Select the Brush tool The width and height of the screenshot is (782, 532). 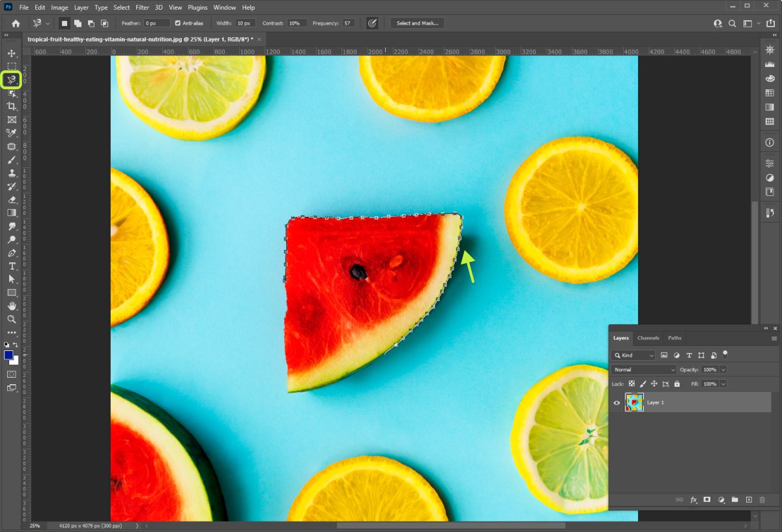[12, 160]
